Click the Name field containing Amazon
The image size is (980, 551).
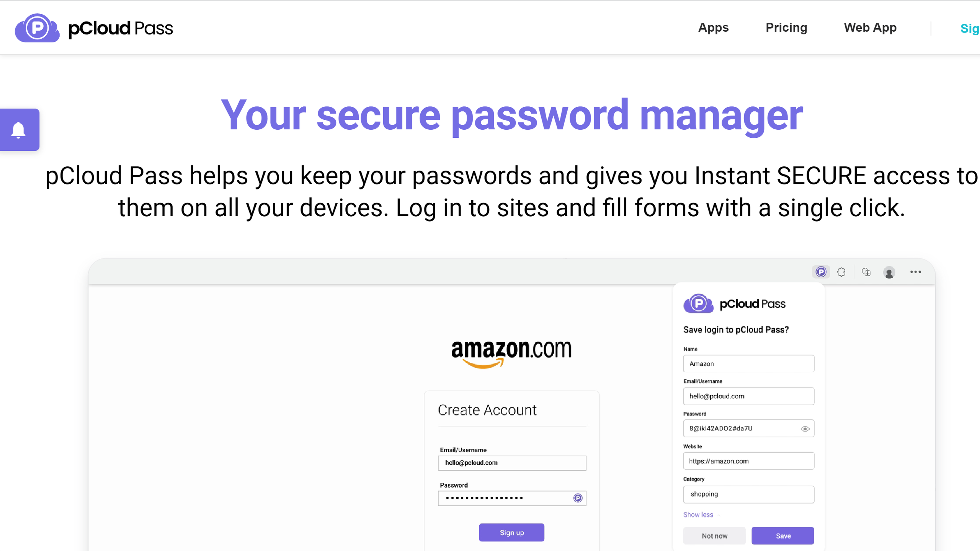748,364
